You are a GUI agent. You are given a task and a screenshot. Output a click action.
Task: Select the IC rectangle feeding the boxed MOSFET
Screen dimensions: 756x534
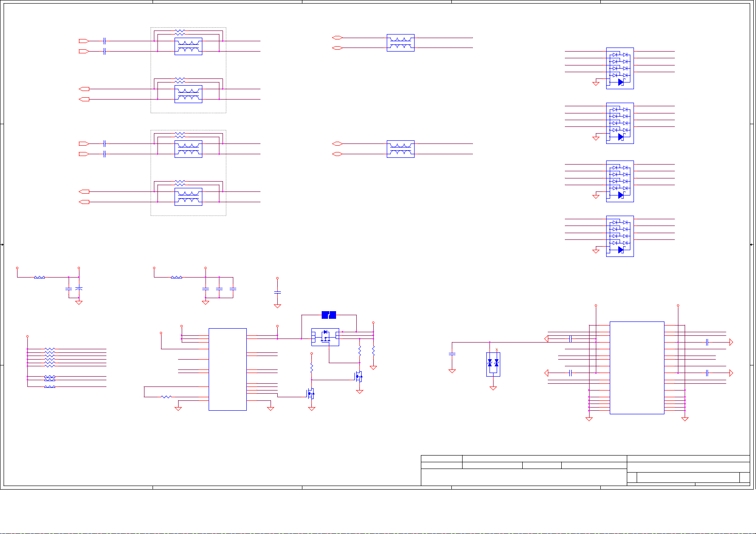[x=227, y=369]
